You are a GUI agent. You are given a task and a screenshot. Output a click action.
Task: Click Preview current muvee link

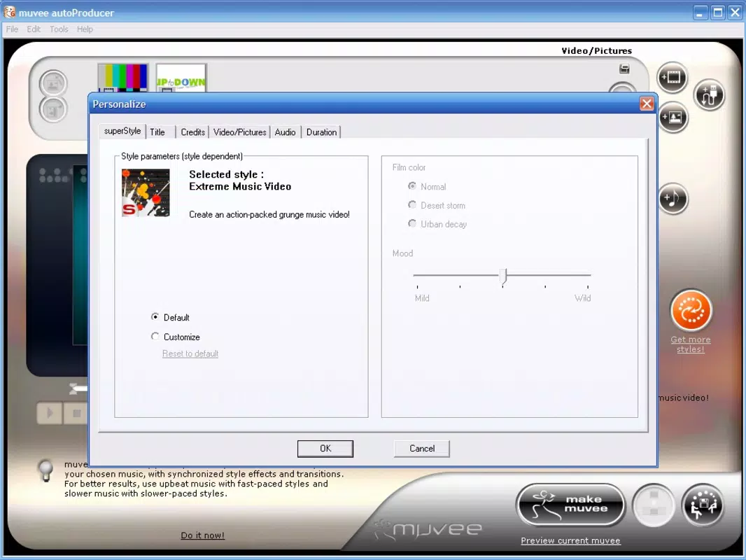click(570, 540)
